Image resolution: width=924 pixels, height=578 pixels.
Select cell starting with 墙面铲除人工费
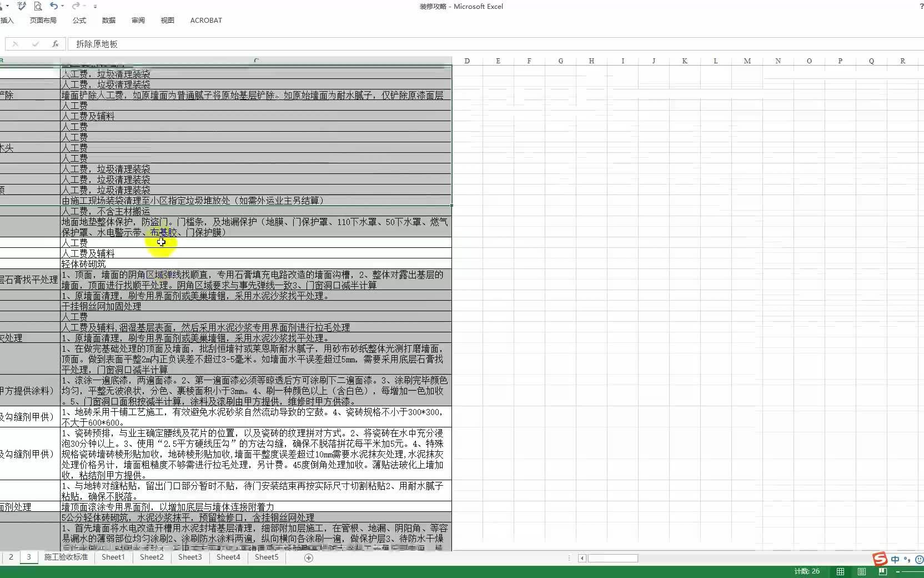tap(256, 95)
